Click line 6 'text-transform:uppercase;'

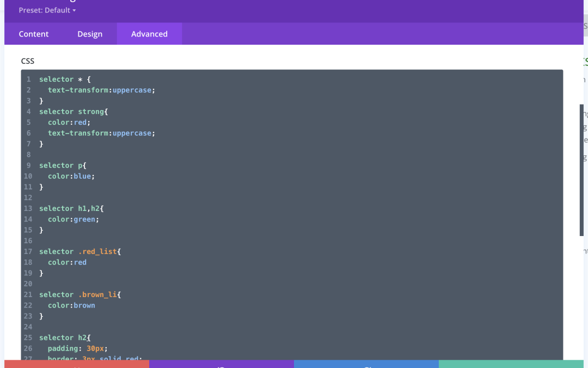tap(101, 133)
